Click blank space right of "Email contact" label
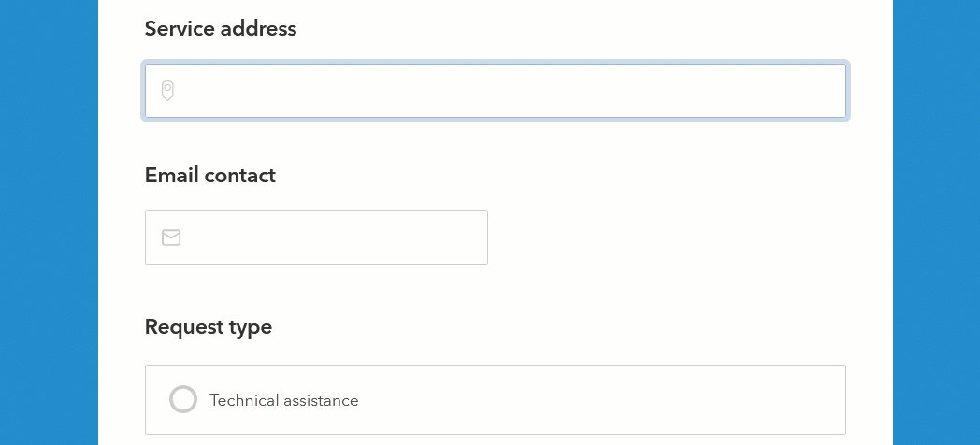980x445 pixels. tap(561, 176)
